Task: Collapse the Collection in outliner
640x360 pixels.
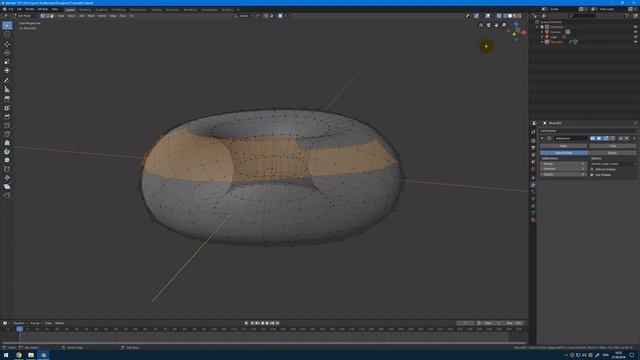Action: click(538, 27)
